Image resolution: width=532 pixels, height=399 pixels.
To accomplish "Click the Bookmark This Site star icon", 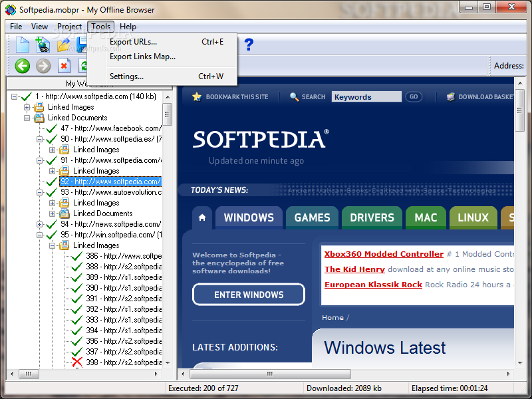I will point(197,96).
